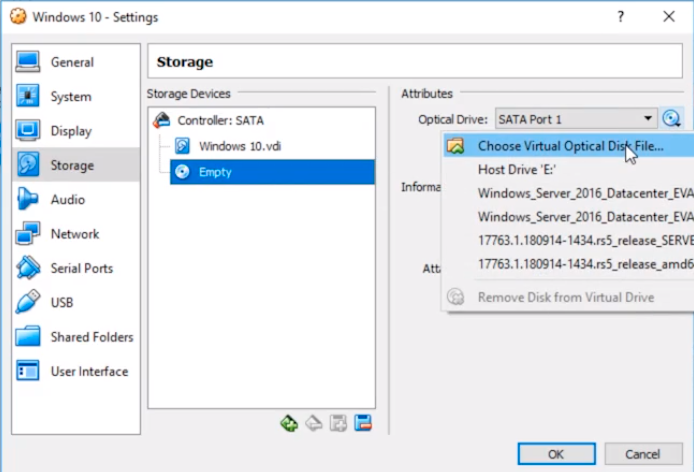This screenshot has width=694, height=472.
Task: Open the Shared Folders settings
Action: (91, 337)
